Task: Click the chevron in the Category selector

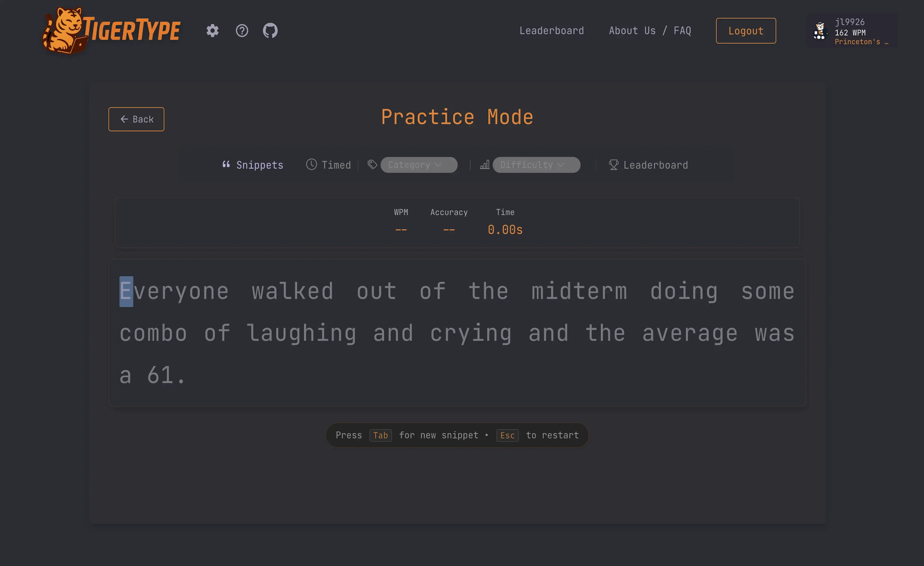Action: coord(438,165)
